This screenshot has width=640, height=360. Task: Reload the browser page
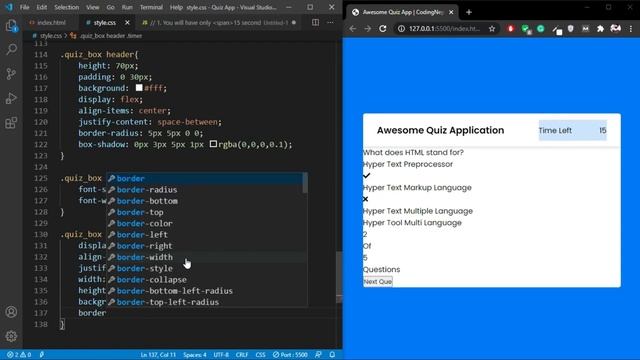click(383, 29)
